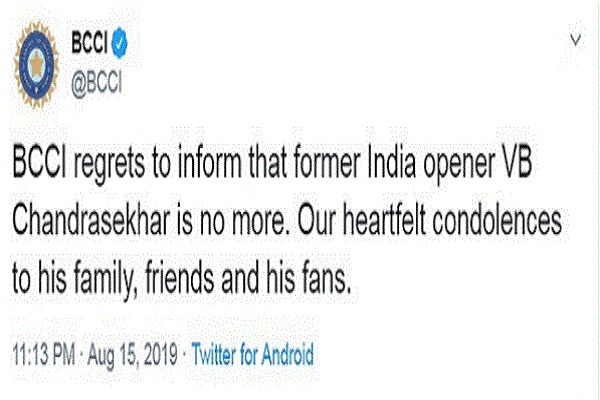Image resolution: width=600 pixels, height=400 pixels.
Task: Click the word "friends" in tweet
Action: [179, 276]
